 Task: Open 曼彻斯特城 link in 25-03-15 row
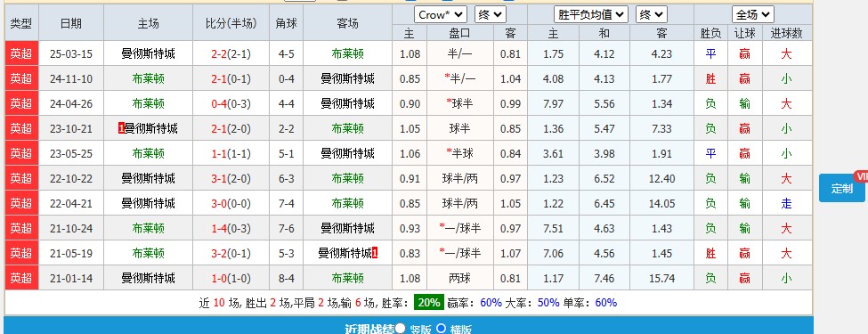149,53
